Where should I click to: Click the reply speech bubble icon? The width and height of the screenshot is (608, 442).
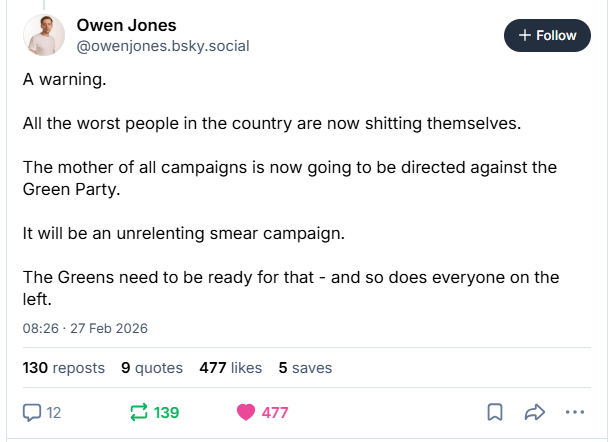(32, 412)
